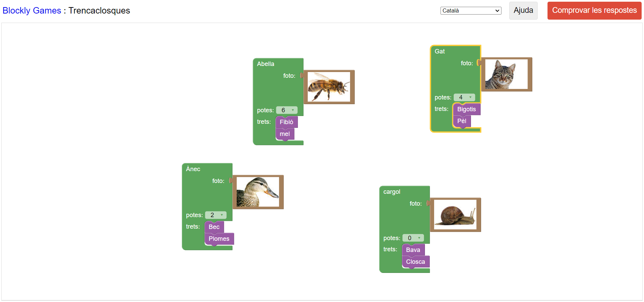
Task: Select the Fibló trait block
Action: [x=286, y=122]
